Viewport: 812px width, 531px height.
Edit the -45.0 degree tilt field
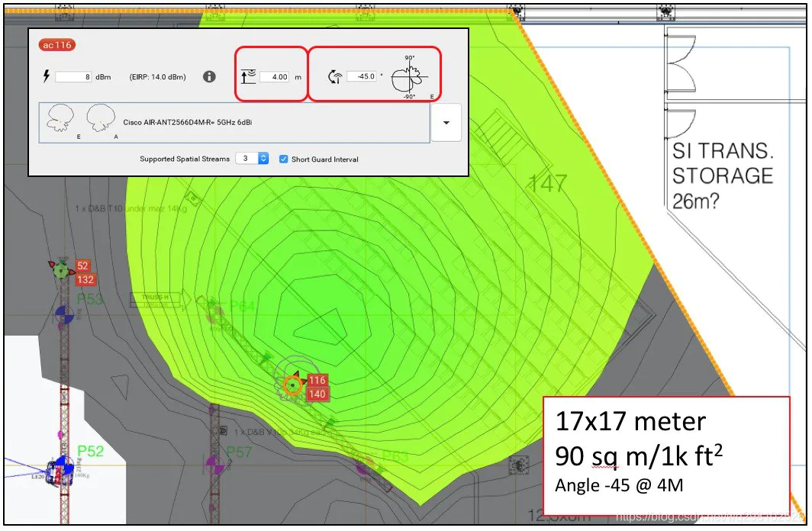point(362,76)
